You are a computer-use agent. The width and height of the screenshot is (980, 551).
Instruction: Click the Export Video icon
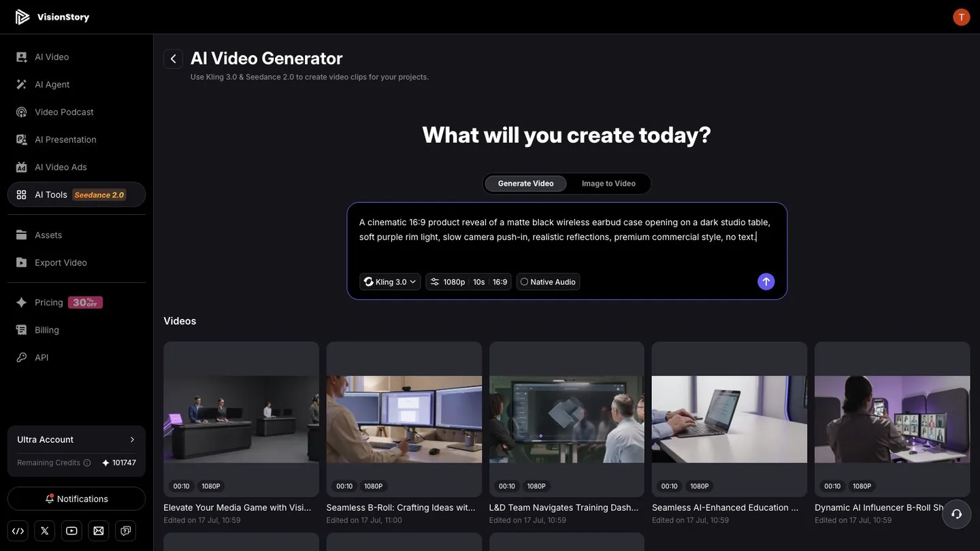click(x=22, y=263)
